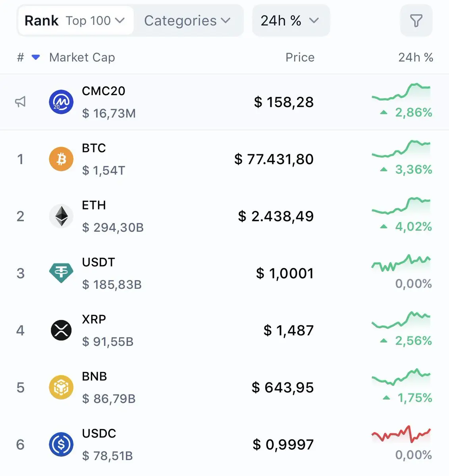
Task: Click the megaphone sponsored icon
Action: click(x=20, y=102)
